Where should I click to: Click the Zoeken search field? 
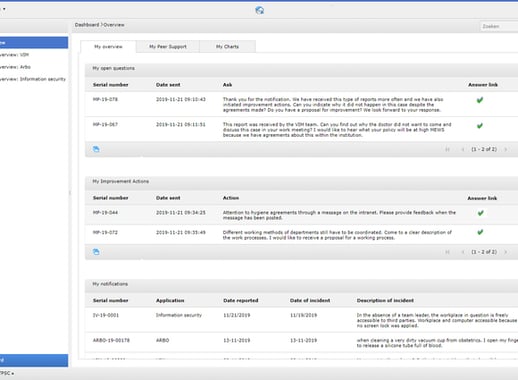pos(499,26)
